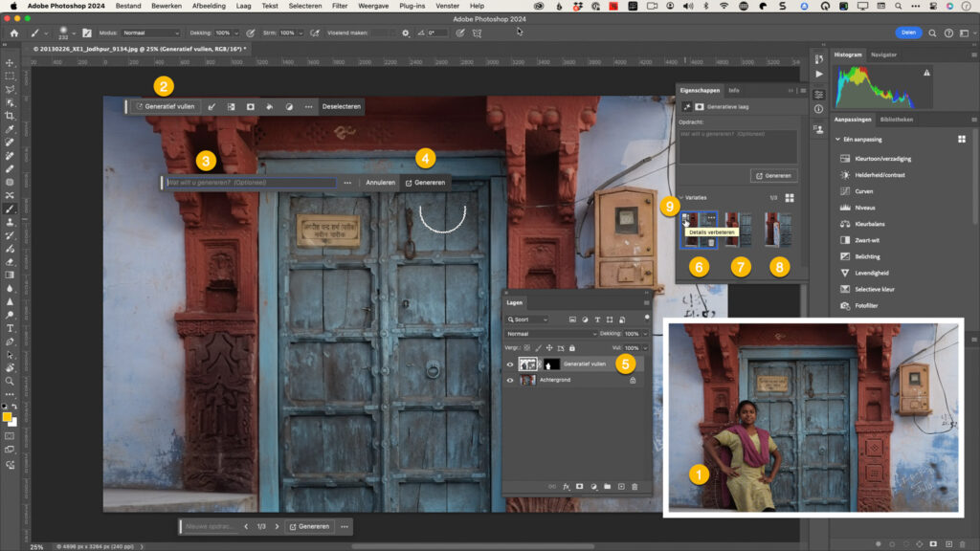Hide the Achtergrond layer
The height and width of the screenshot is (551, 980).
(510, 380)
